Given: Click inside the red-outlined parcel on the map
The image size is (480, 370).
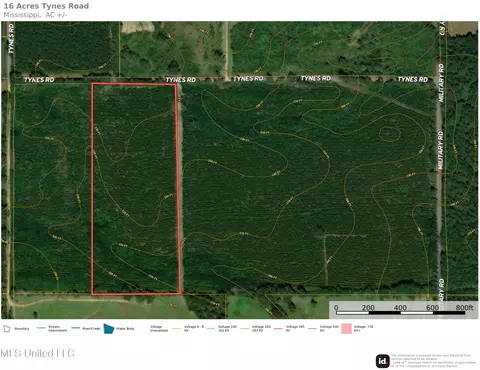Looking at the screenshot, I should (x=136, y=189).
